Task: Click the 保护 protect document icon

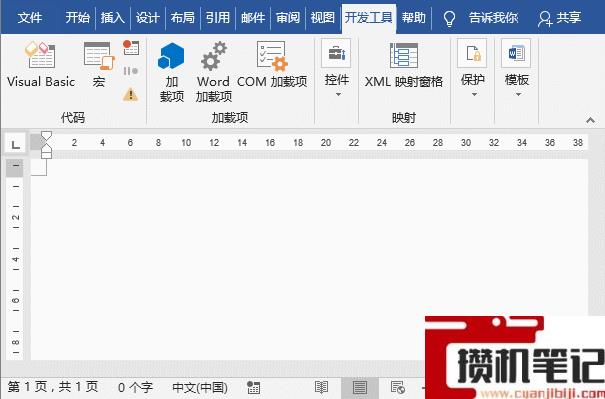Action: point(472,53)
